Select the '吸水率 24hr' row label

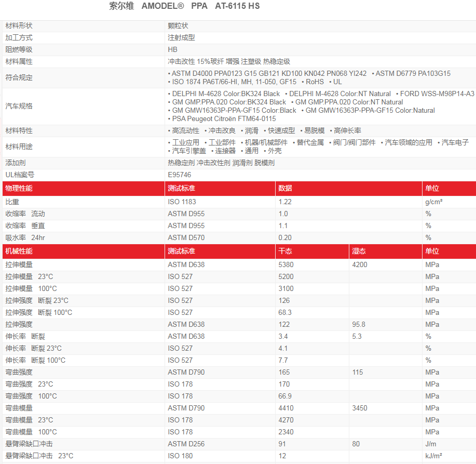(25, 238)
